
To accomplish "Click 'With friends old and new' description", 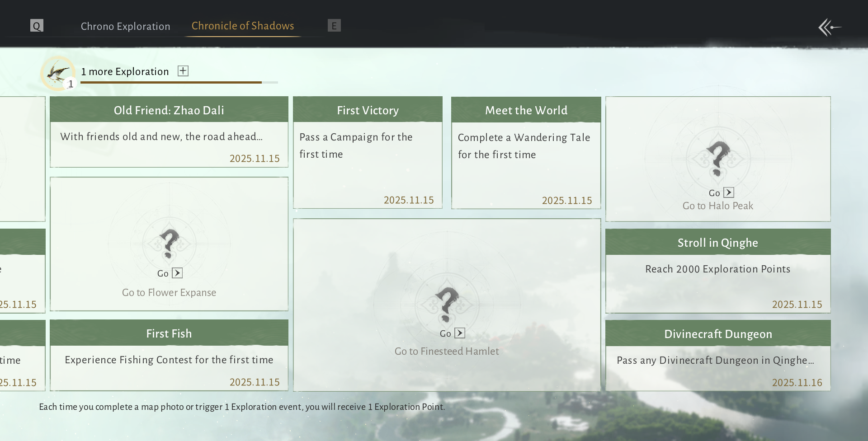I will (x=161, y=136).
